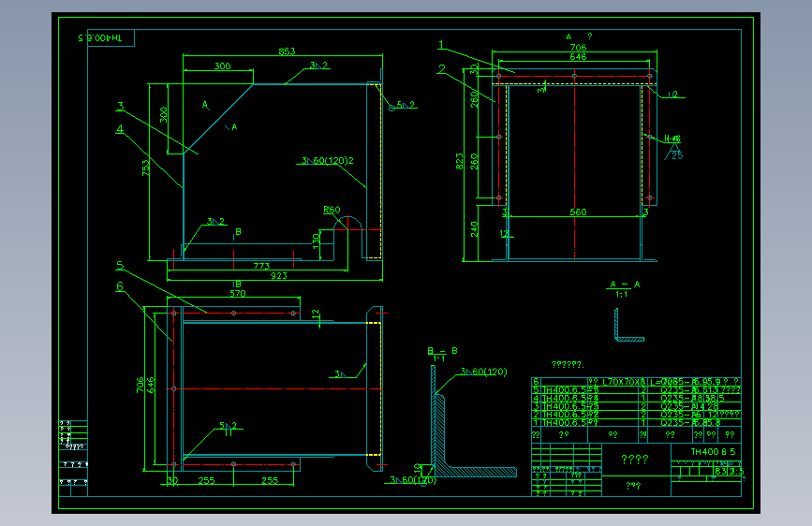The height and width of the screenshot is (526, 812).
Task: Click the 823 height dimension
Action: 459,162
